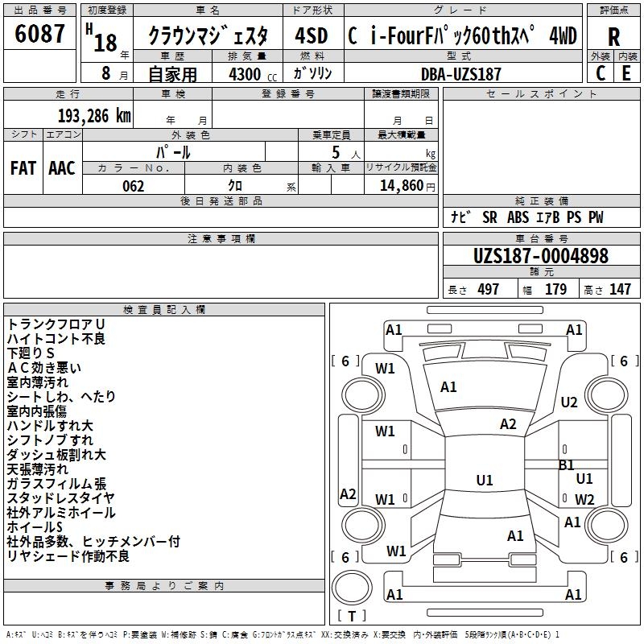Image resolution: width=644 pixels, height=644 pixels.
Task: Click the B1 mark on car diagram
Action: 567,464
